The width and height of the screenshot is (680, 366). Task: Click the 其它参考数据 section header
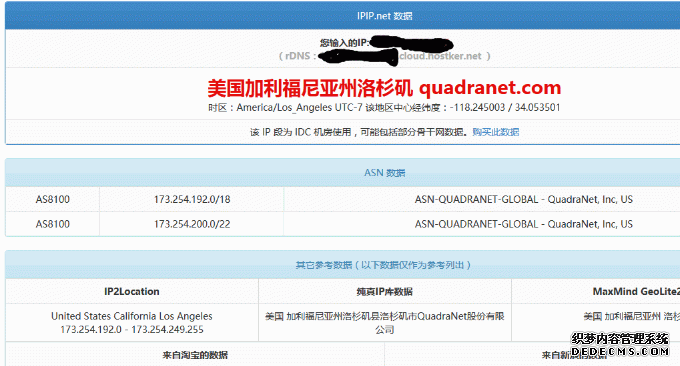tap(383, 265)
